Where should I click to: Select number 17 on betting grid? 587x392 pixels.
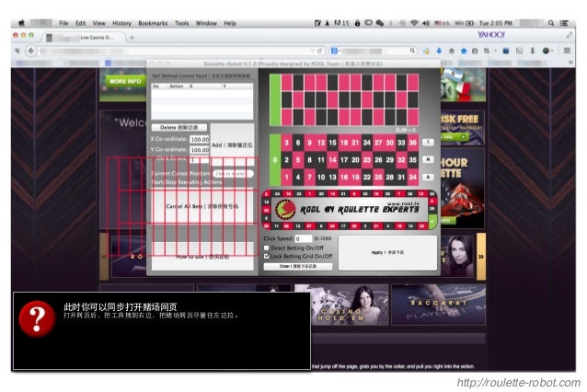coord(344,160)
